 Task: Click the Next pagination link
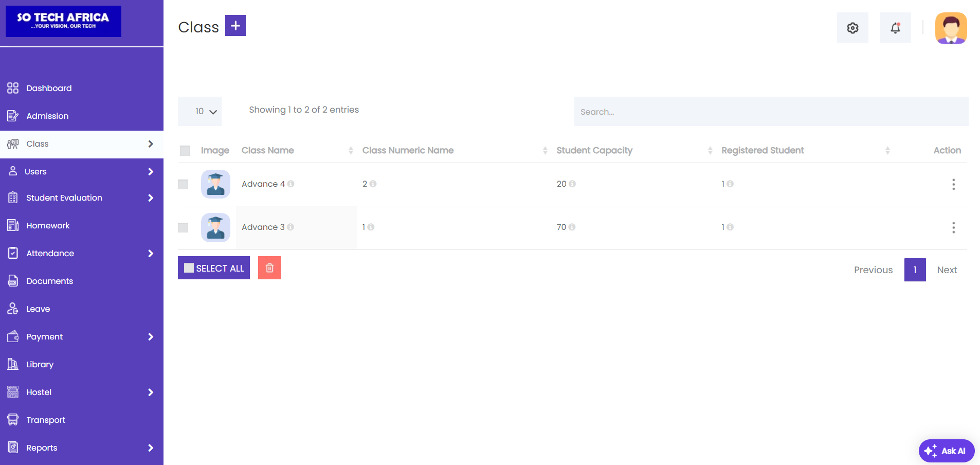pyautogui.click(x=947, y=270)
